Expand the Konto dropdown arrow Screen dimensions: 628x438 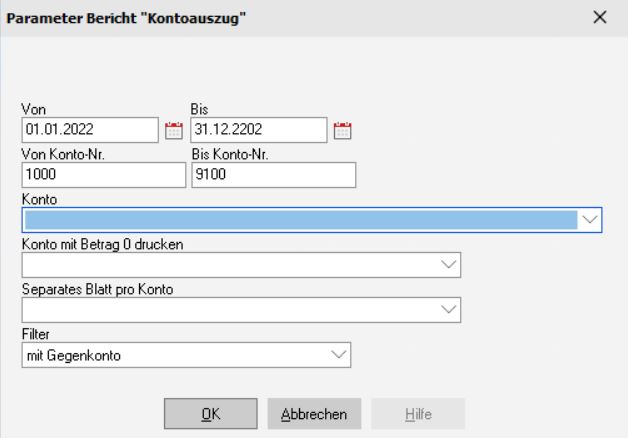click(588, 220)
